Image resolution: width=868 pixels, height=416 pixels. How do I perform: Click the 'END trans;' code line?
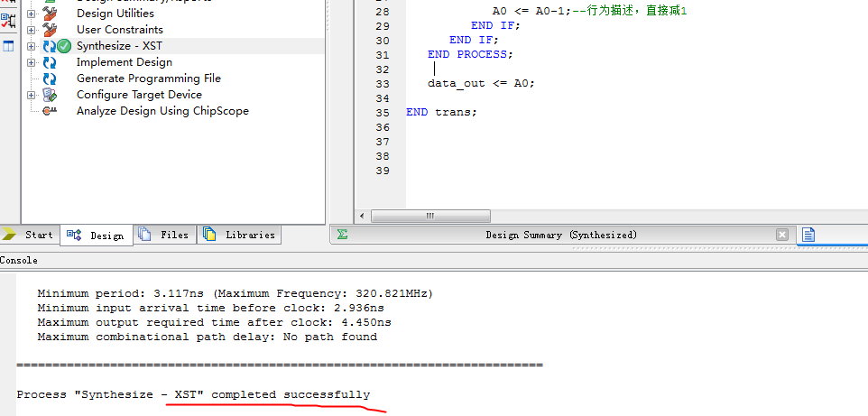[x=441, y=112]
